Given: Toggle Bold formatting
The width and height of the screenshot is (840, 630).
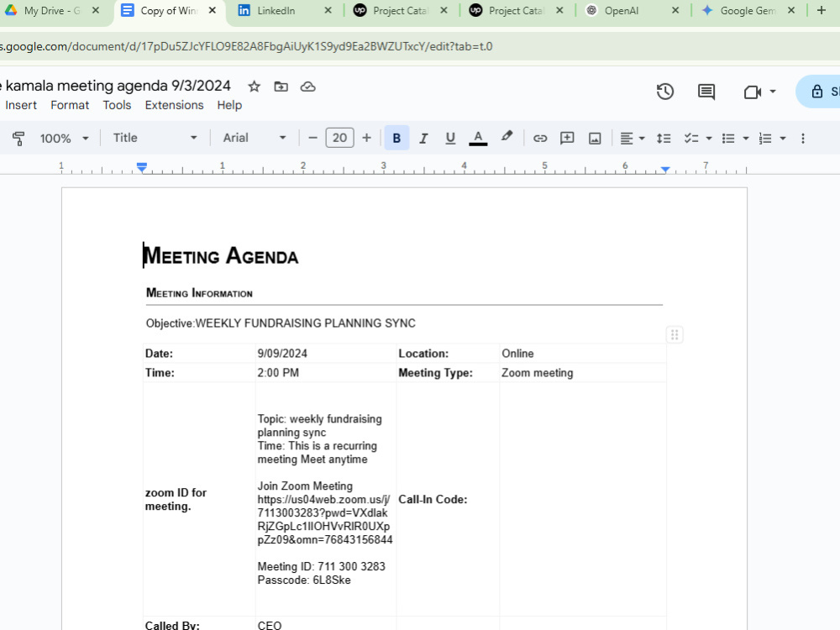Looking at the screenshot, I should [396, 139].
